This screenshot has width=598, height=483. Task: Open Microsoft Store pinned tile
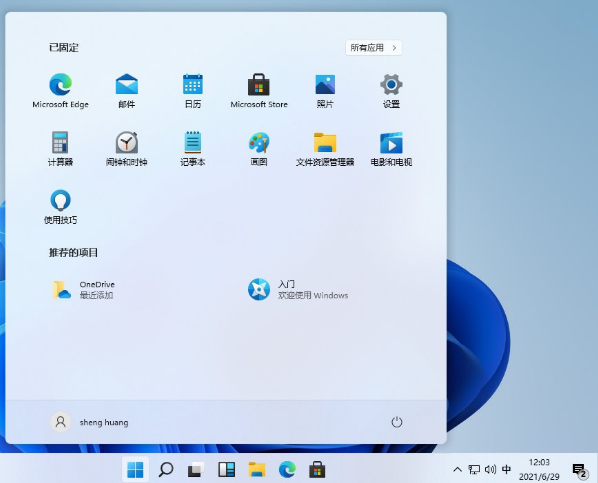point(259,91)
